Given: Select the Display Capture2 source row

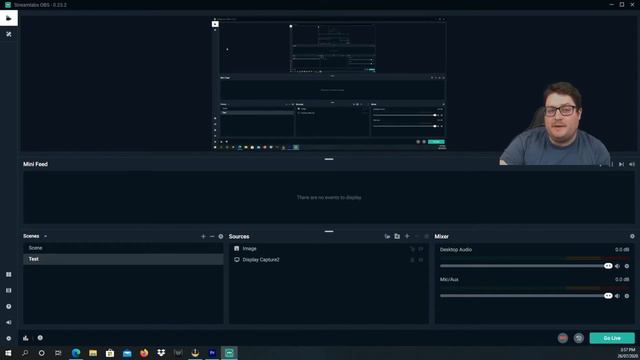Looking at the screenshot, I should [x=329, y=260].
